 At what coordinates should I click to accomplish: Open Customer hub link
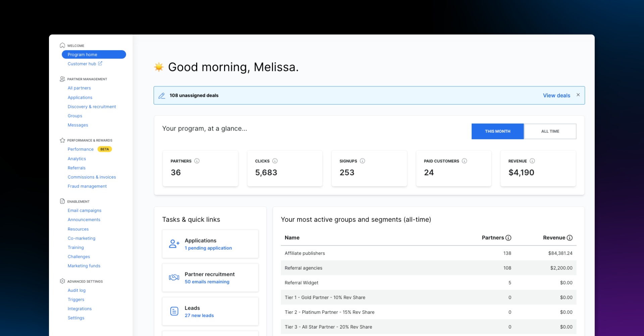(82, 64)
